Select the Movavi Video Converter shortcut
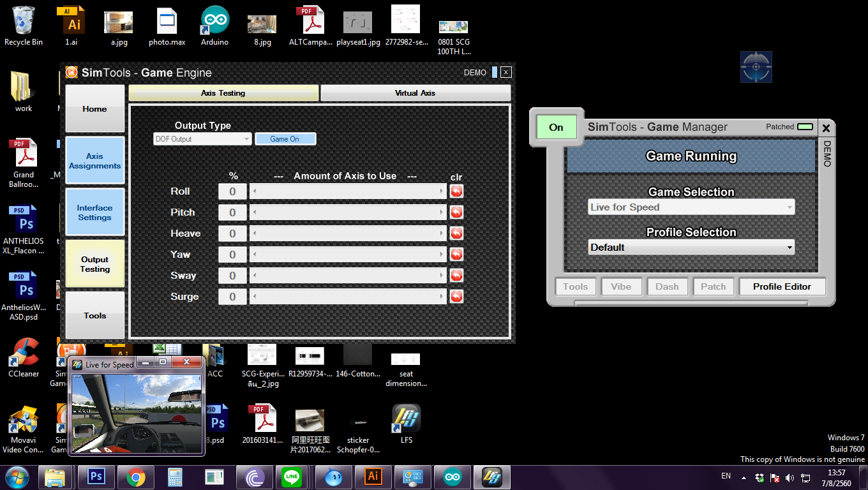This screenshot has width=868, height=490. click(x=24, y=429)
